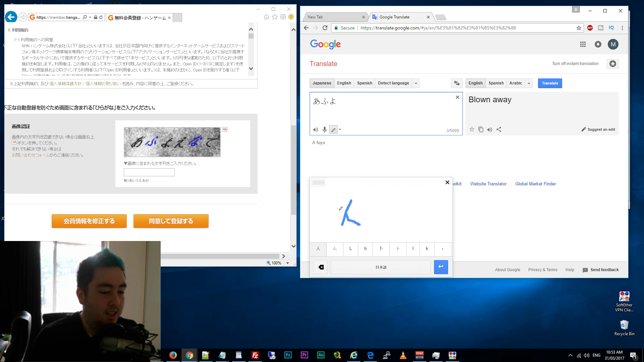Viewport: 644px width, 362px height.
Task: Open FileZilla from the taskbar
Action: click(255, 355)
